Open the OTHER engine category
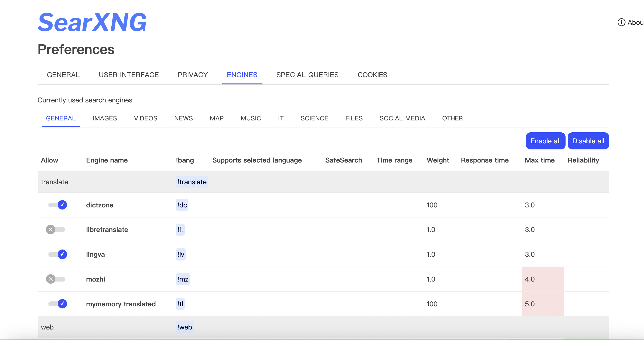The width and height of the screenshot is (644, 340). point(452,118)
